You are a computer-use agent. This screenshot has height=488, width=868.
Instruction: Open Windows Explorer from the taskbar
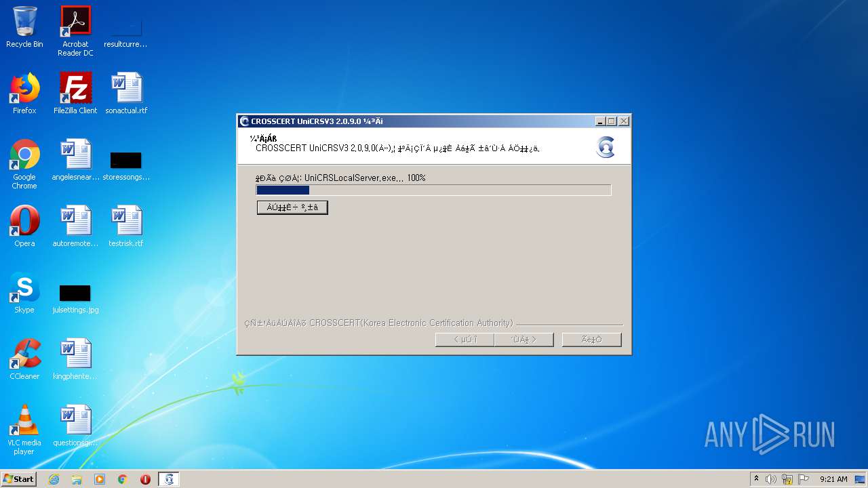(77, 479)
